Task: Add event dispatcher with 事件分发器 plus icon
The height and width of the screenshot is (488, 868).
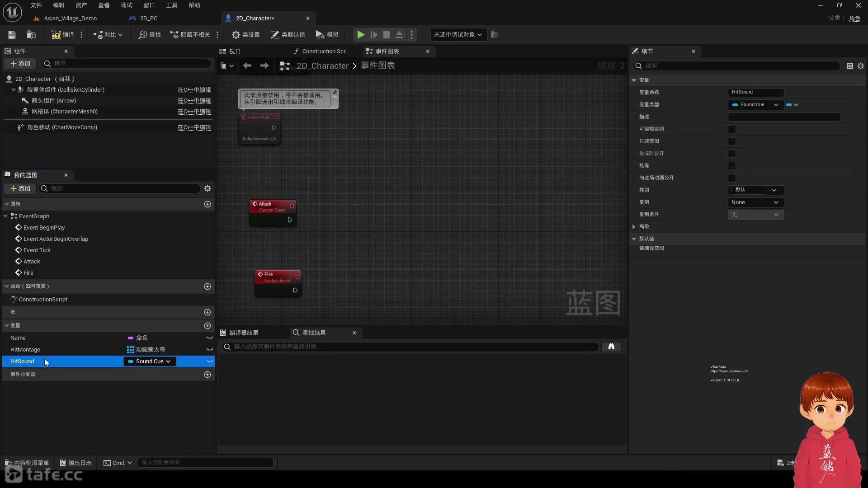Action: tap(208, 375)
